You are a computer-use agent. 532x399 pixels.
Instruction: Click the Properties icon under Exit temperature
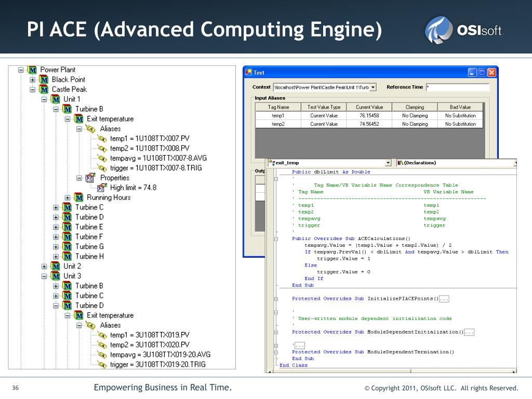(90, 178)
